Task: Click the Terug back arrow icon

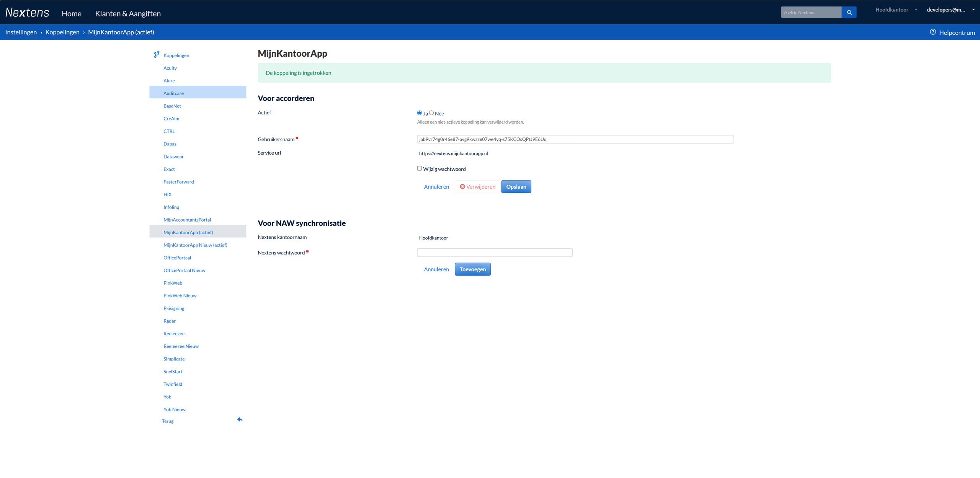Action: click(x=240, y=419)
